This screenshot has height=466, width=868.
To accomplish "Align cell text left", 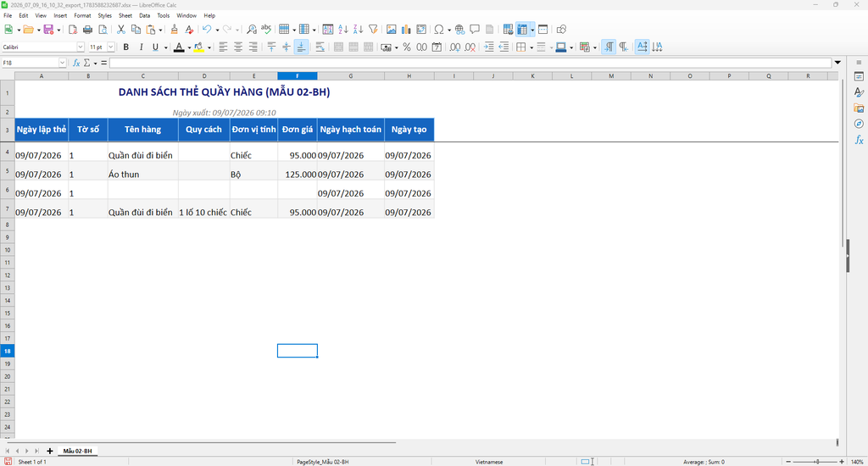I will [x=223, y=47].
